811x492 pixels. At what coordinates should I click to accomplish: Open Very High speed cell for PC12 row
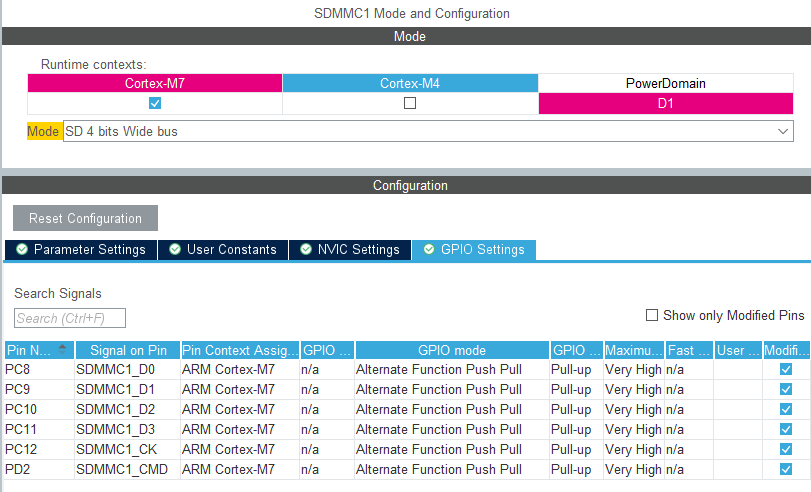coord(633,449)
